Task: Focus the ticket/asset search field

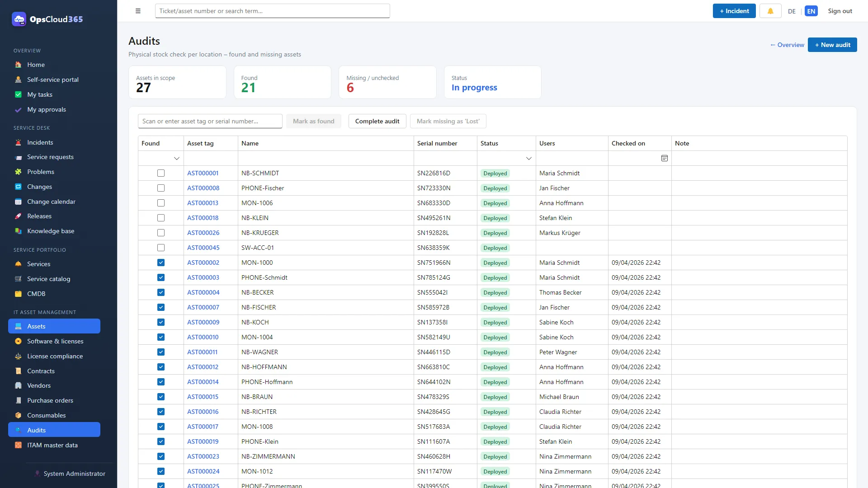Action: coord(272,11)
